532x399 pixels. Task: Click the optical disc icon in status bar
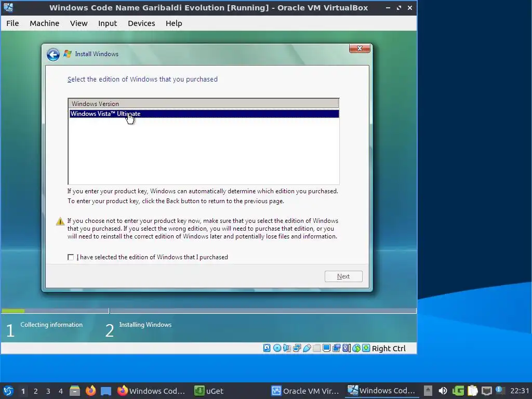[277, 348]
